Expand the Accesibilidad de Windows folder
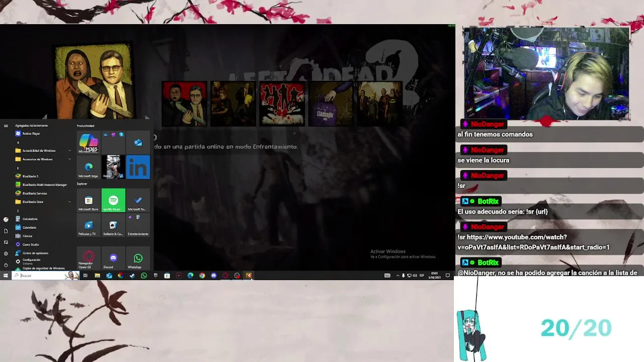This screenshot has width=644, height=362. [43, 151]
